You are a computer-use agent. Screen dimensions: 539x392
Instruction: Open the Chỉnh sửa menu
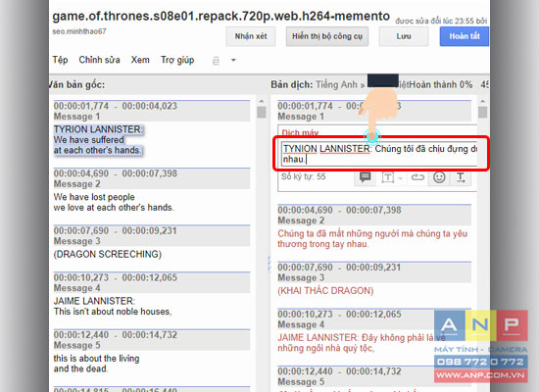pos(99,60)
